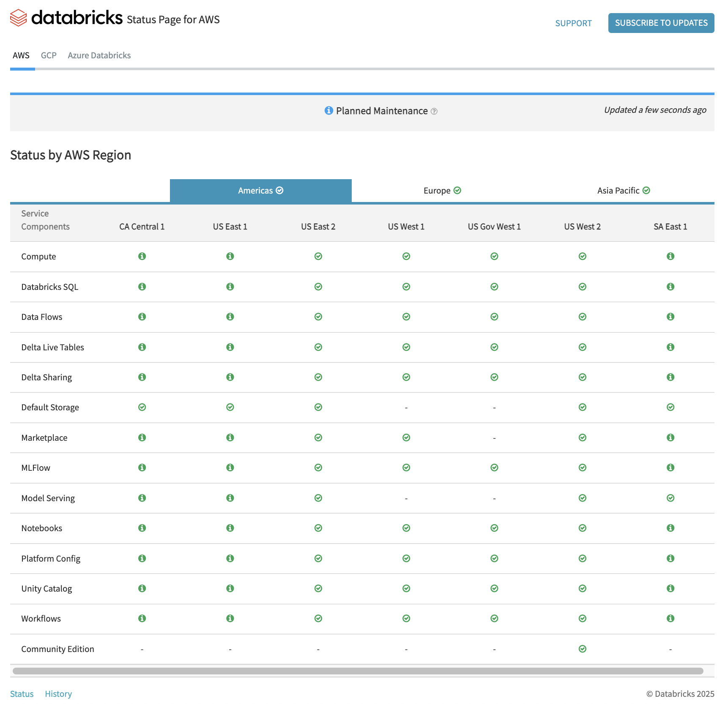728x704 pixels.
Task: Click the Planned Maintenance banner text
Action: (382, 111)
